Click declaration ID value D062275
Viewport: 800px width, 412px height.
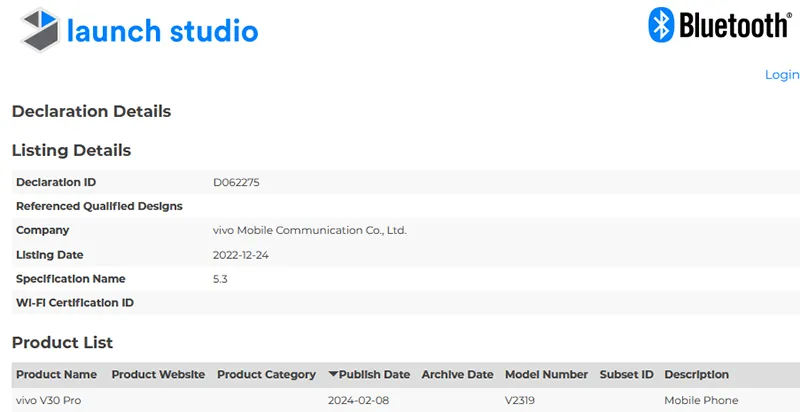[236, 182]
